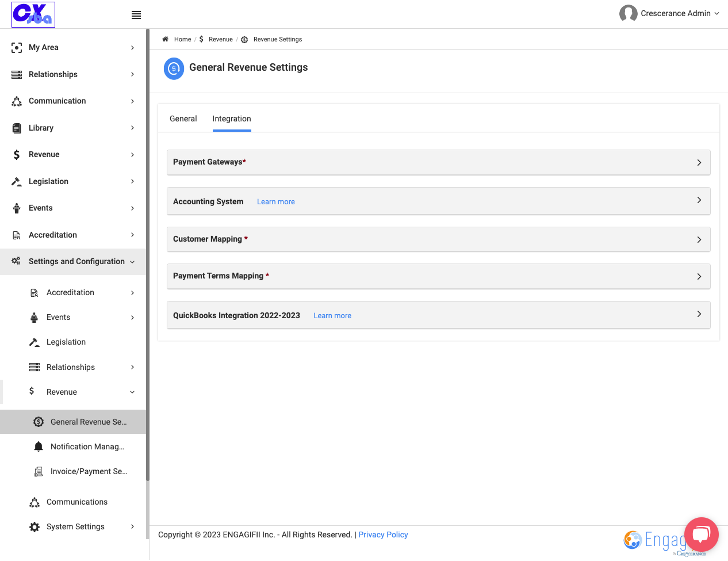
Task: Click the CX logo in the header
Action: (33, 14)
